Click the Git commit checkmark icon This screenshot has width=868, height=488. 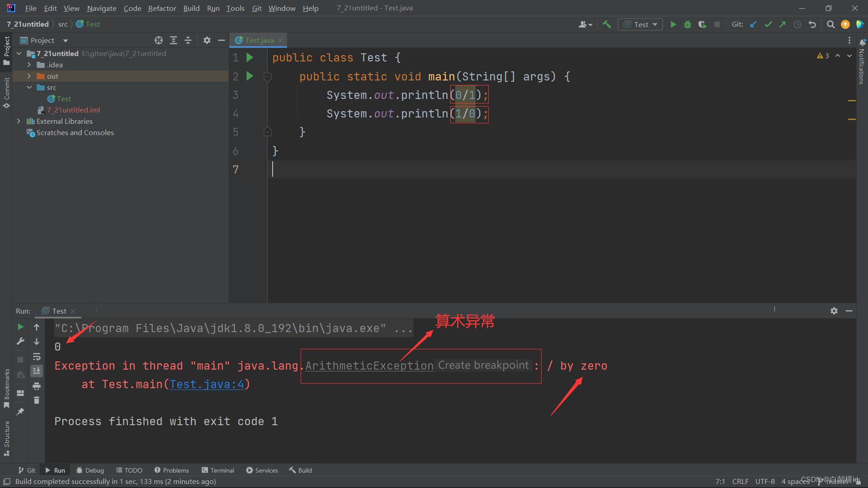point(768,24)
